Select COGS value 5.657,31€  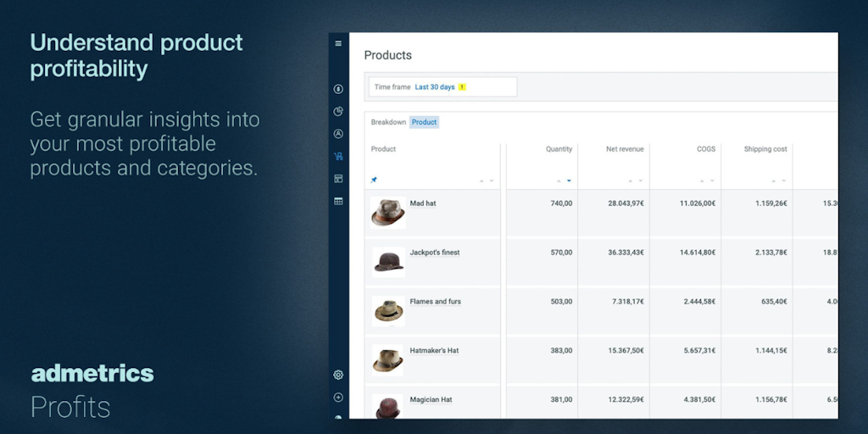pos(699,350)
